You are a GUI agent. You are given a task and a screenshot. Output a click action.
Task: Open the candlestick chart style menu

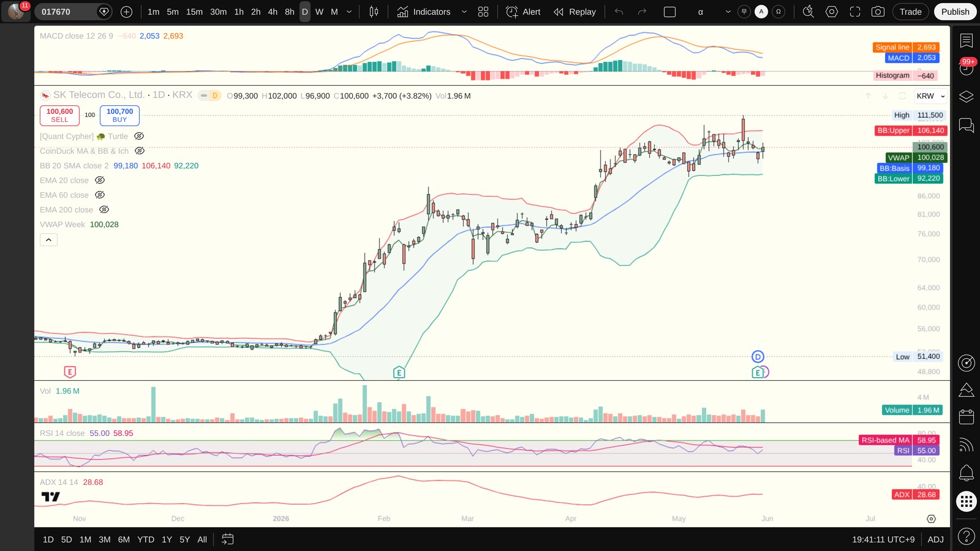click(374, 12)
